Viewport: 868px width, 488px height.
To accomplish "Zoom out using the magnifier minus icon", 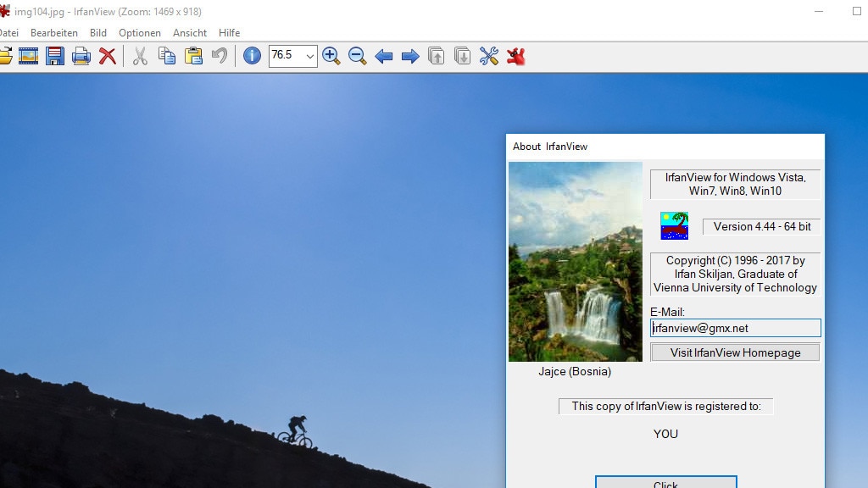I will [357, 56].
